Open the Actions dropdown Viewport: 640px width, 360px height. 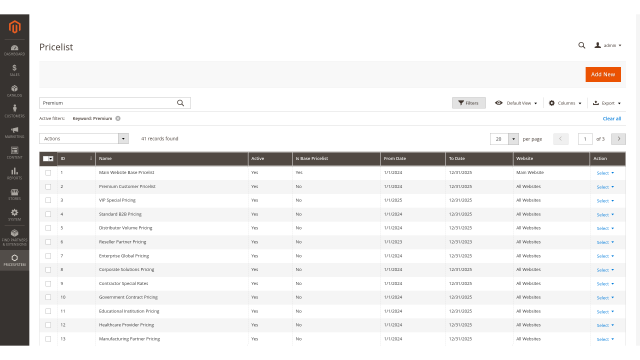(x=84, y=139)
